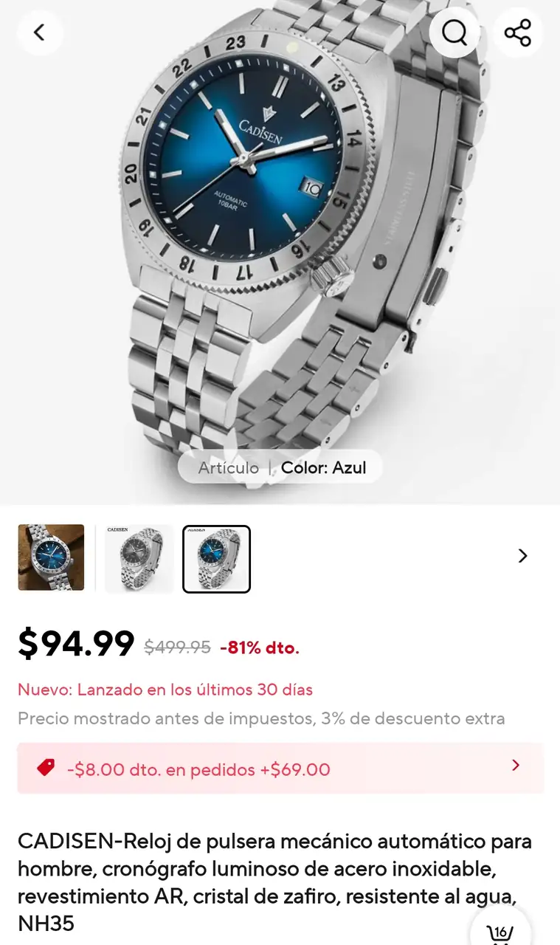Open coupon details via the banner arrow
Image resolution: width=560 pixels, height=945 pixels.
click(516, 766)
